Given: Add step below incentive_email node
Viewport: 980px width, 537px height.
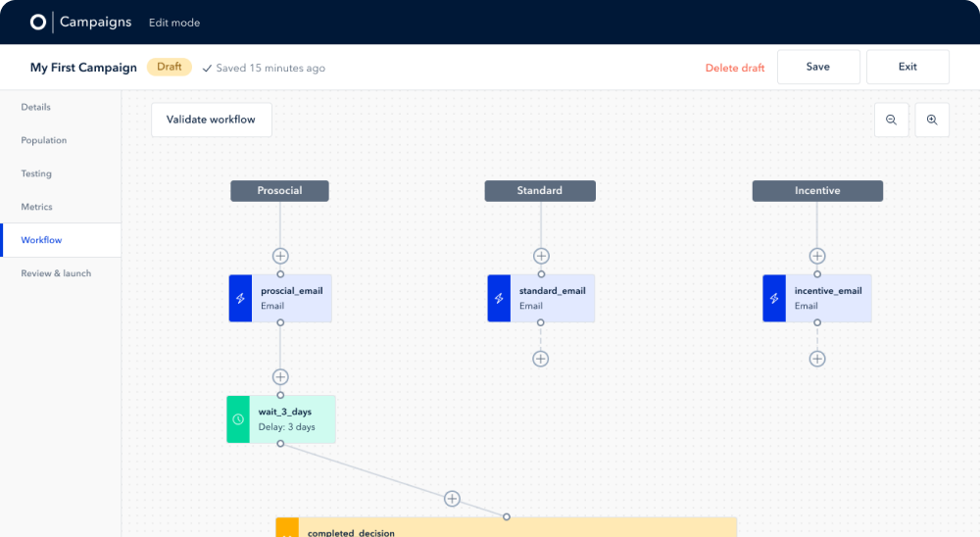Looking at the screenshot, I should tap(817, 359).
